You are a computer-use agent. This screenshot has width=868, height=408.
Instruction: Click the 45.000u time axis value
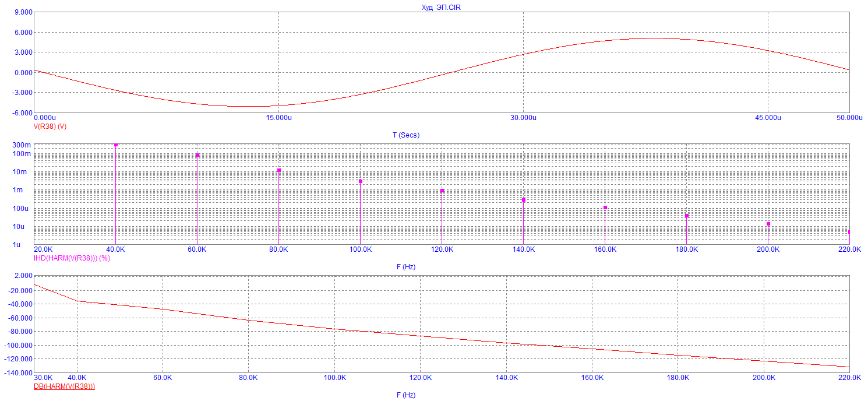[768, 118]
